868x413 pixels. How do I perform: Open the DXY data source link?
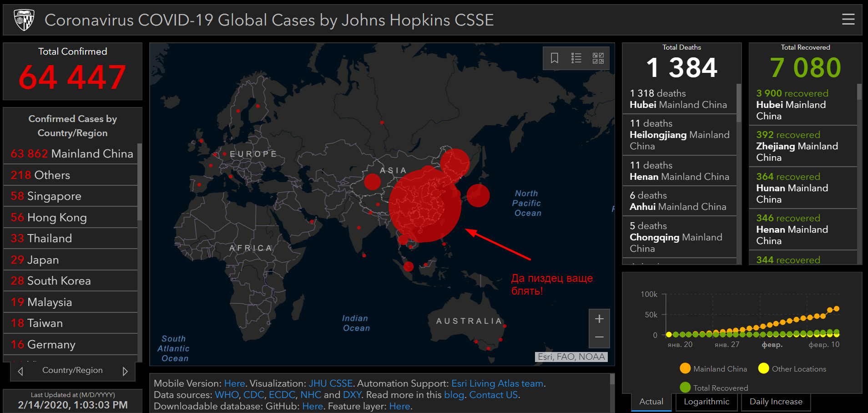352,395
